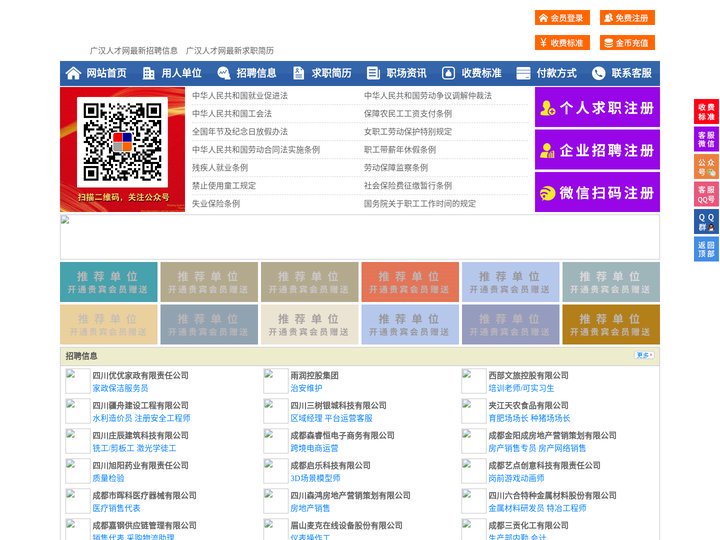Click the home icon beside 网站首页
The image size is (720, 540).
point(73,73)
